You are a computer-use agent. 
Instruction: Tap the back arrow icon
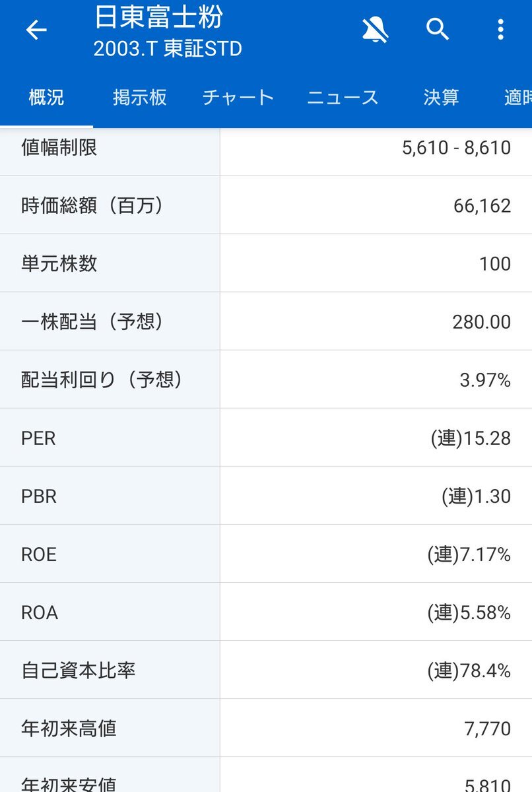coord(36,30)
